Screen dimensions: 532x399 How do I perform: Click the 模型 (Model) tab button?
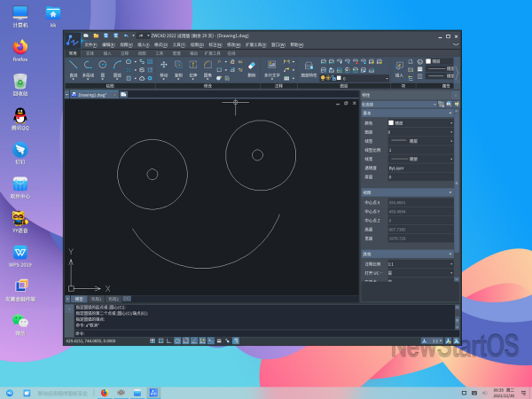point(79,299)
